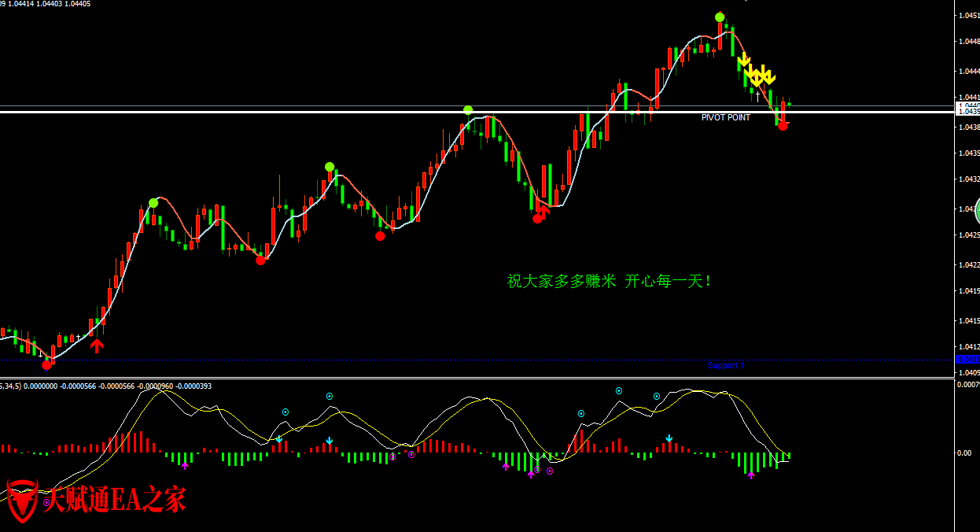The image size is (980, 532).
Task: Click the rightmost magenta up arrow in the oscillator
Action: 751,475
